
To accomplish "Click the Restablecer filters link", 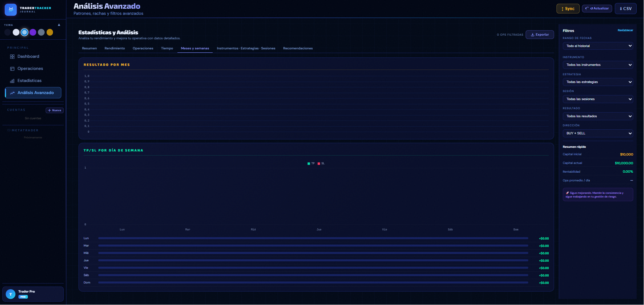I will [x=625, y=30].
